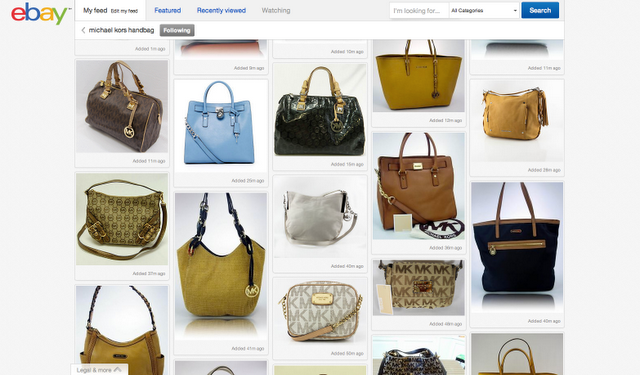View the brown leather Hamilton tote listing
The image size is (640, 375).
tap(418, 186)
